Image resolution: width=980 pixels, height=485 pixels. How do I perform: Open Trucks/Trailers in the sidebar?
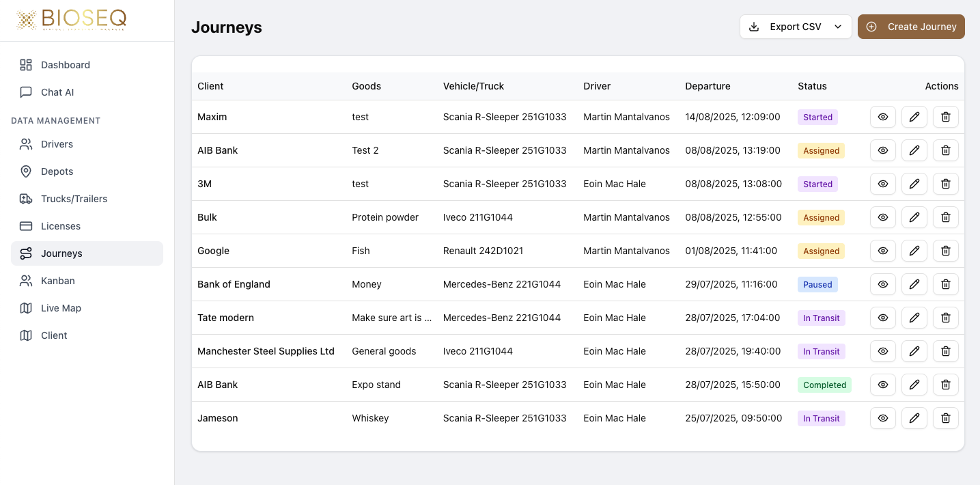(74, 199)
